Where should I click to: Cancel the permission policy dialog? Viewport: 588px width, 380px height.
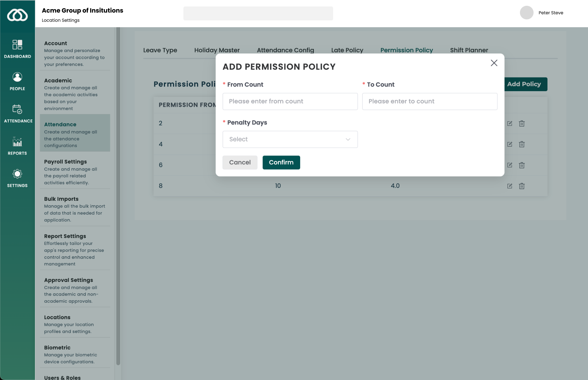[240, 163]
